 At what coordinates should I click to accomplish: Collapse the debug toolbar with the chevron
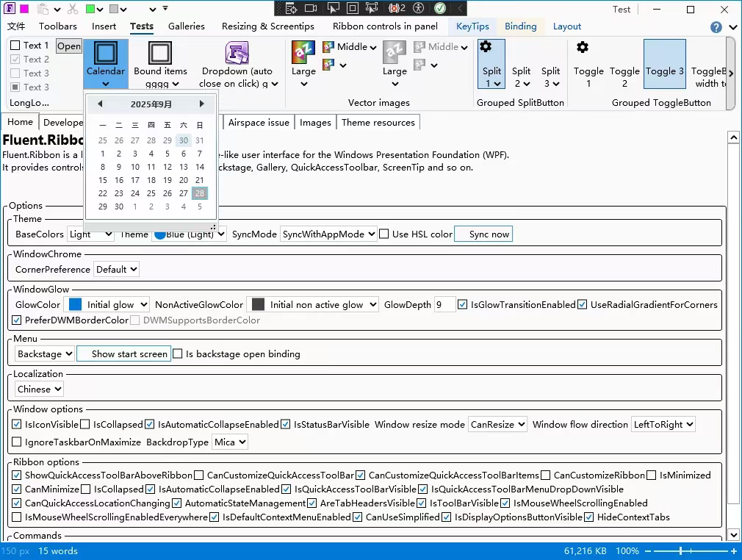(x=459, y=8)
